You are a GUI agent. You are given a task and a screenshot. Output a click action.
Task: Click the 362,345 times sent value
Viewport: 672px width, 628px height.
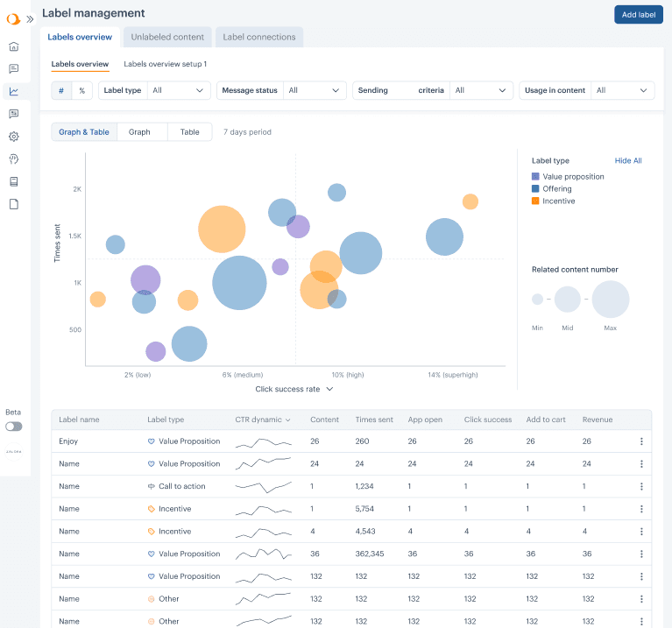point(370,554)
